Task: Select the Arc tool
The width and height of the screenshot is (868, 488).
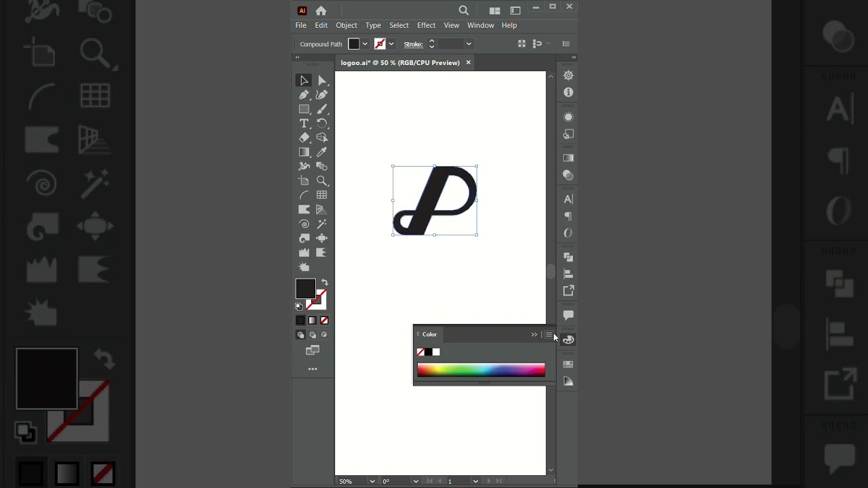Action: (304, 195)
